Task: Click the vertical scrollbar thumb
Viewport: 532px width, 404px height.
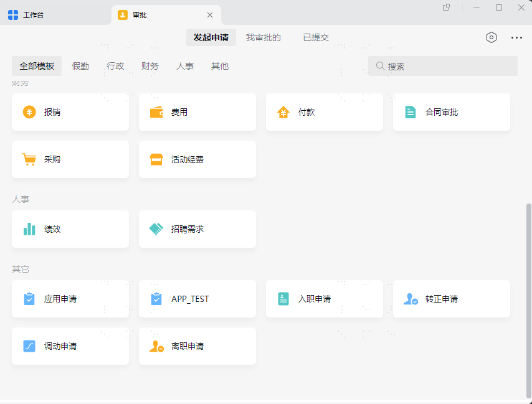Action: pos(529,301)
